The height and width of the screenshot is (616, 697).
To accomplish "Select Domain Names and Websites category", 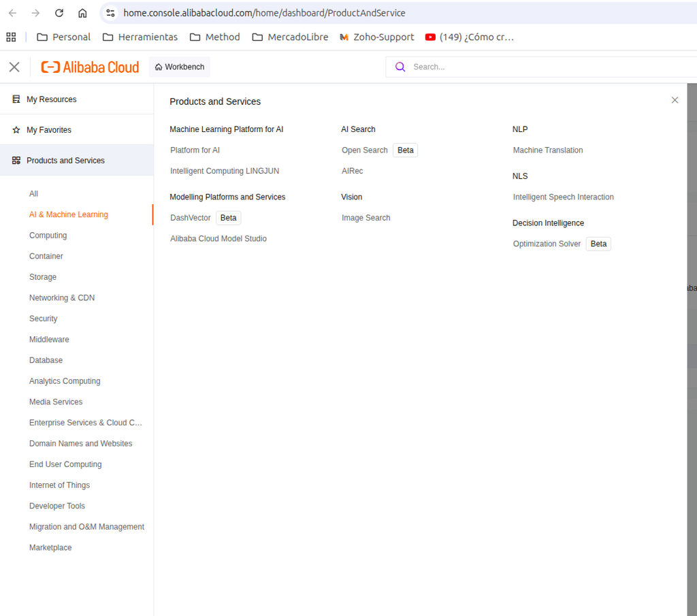I will tap(81, 444).
